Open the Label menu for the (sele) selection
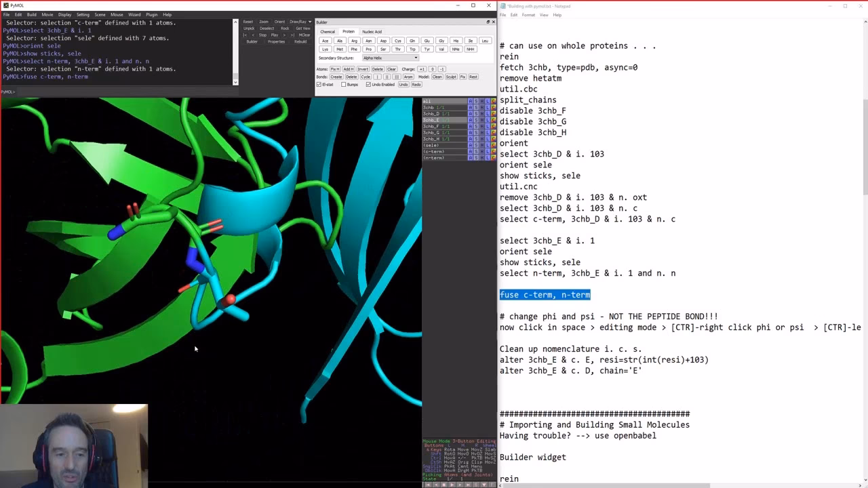The width and height of the screenshot is (868, 488). (x=488, y=145)
